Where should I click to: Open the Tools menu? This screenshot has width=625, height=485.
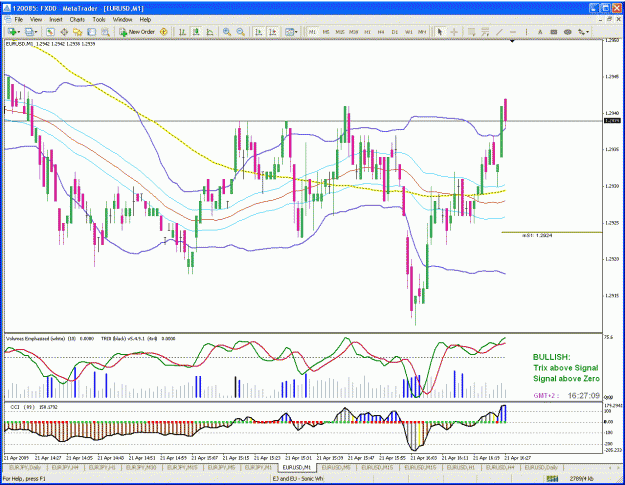coord(99,20)
